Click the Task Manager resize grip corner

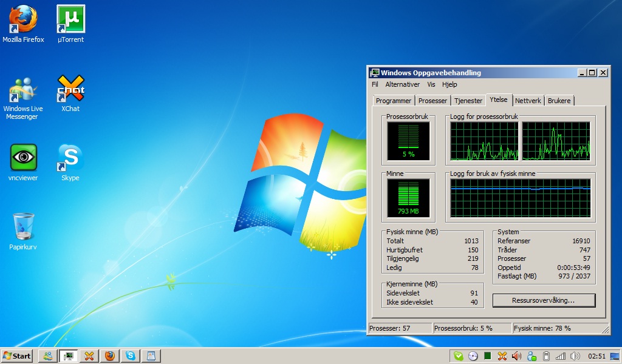click(606, 329)
